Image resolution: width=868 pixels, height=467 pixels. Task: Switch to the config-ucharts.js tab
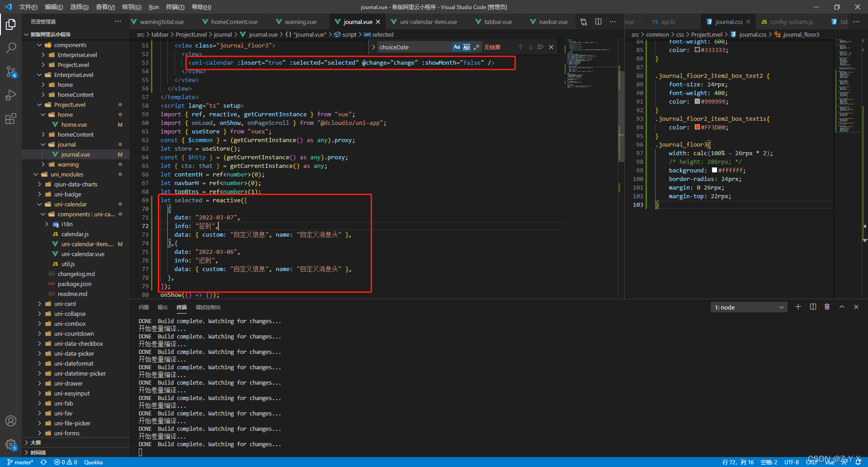[791, 22]
